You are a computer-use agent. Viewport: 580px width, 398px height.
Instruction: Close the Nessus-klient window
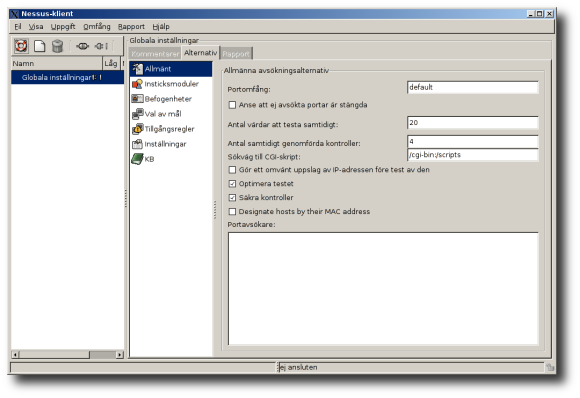pos(549,14)
